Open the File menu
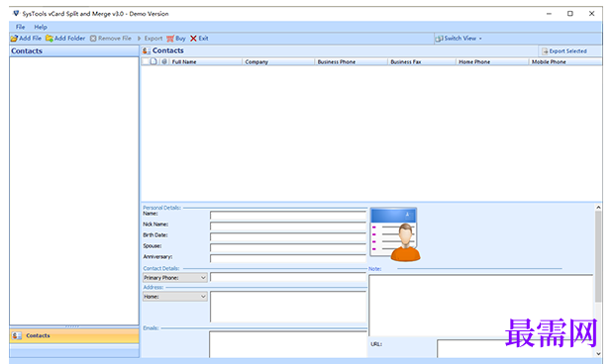 click(21, 27)
